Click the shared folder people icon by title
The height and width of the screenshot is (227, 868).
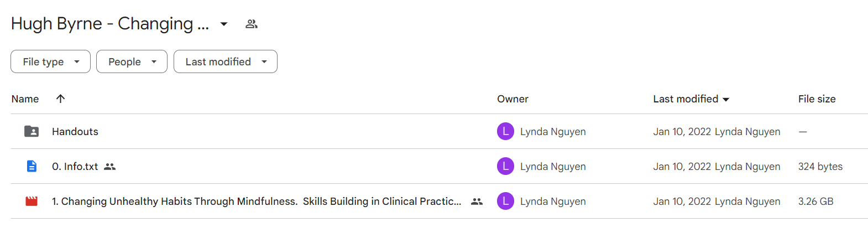[x=252, y=24]
